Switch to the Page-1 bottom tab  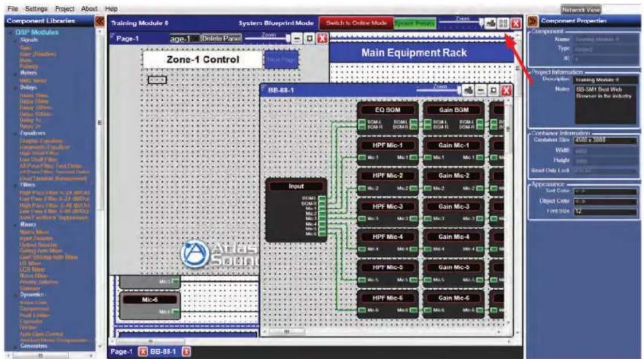tap(122, 352)
